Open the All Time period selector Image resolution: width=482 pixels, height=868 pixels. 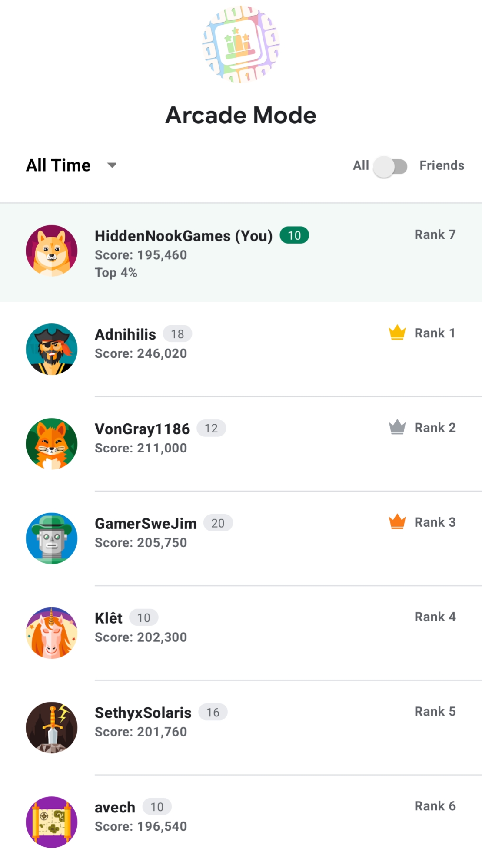click(59, 165)
